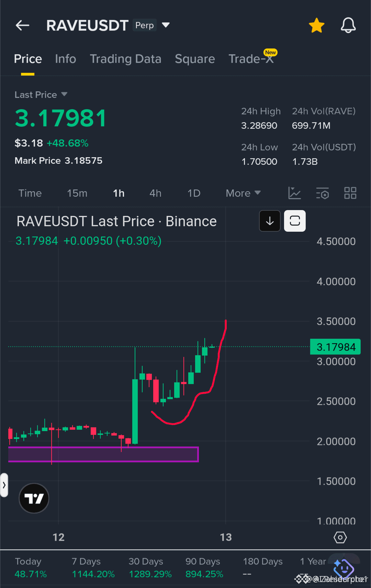This screenshot has width=371, height=588.
Task: Click the 3.17984 current price label
Action: pyautogui.click(x=335, y=347)
